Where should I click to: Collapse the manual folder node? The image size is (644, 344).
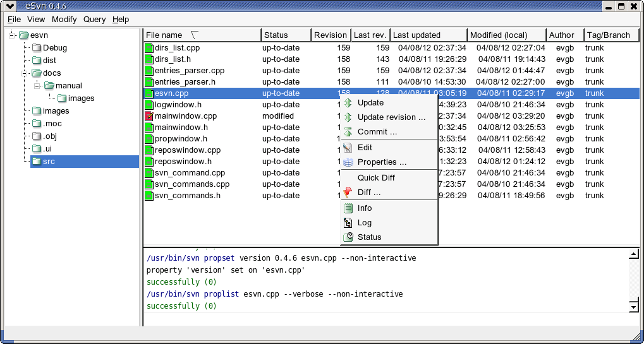[37, 86]
